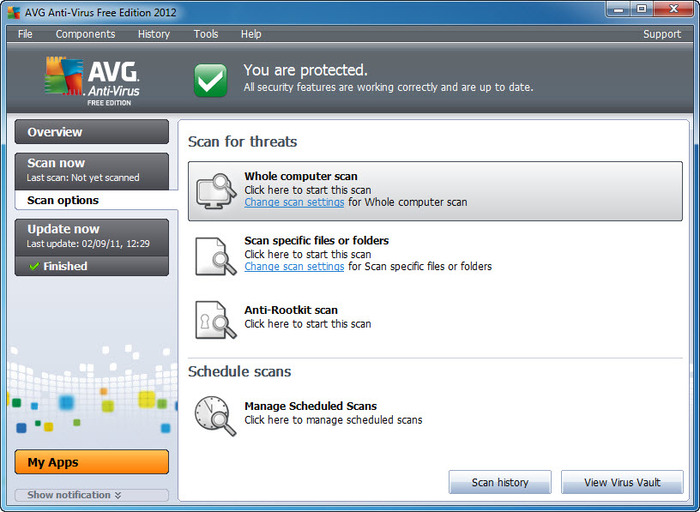
Task: Click 'You are protected.' status text
Action: pos(305,70)
